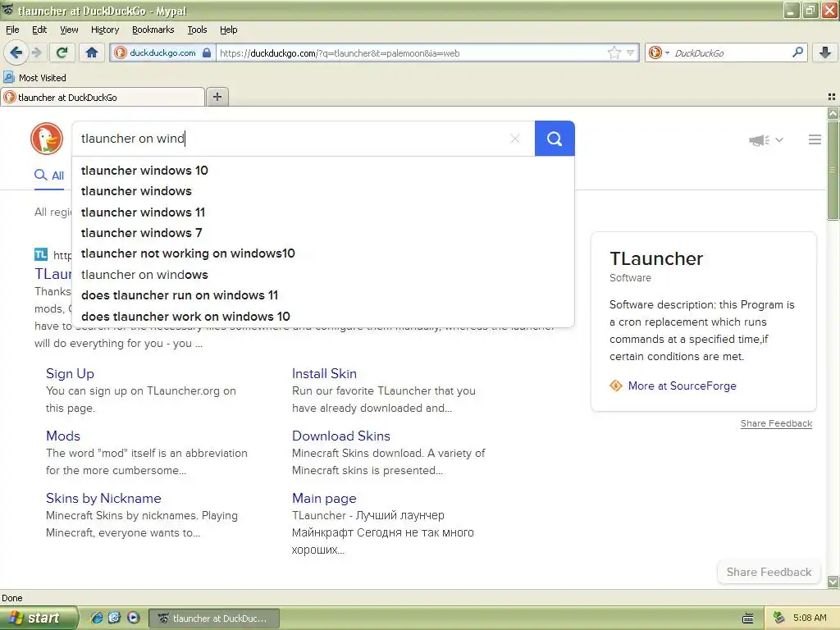This screenshot has width=840, height=630.
Task: Open the second quick launch icon
Action: (x=114, y=618)
